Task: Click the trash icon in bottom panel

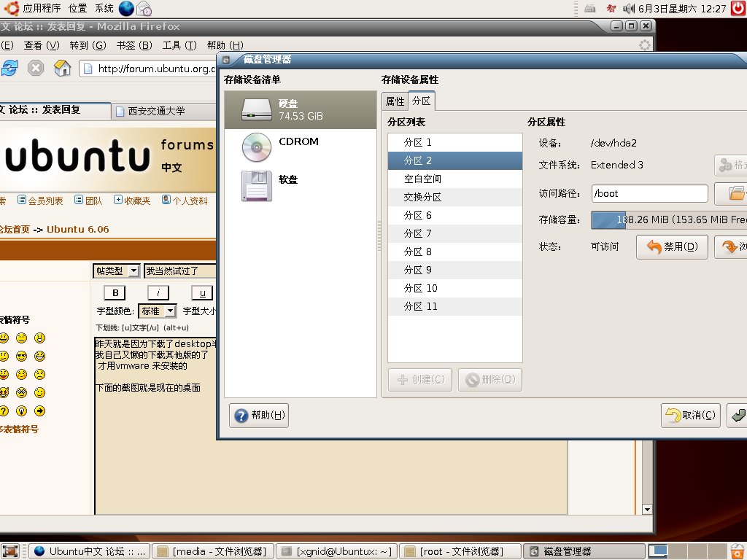Action: tap(738, 551)
